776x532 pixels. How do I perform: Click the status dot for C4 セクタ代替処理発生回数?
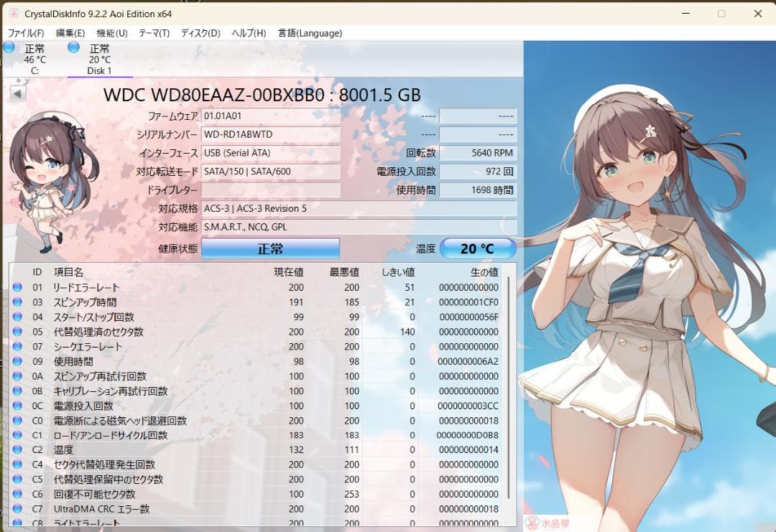[17, 465]
